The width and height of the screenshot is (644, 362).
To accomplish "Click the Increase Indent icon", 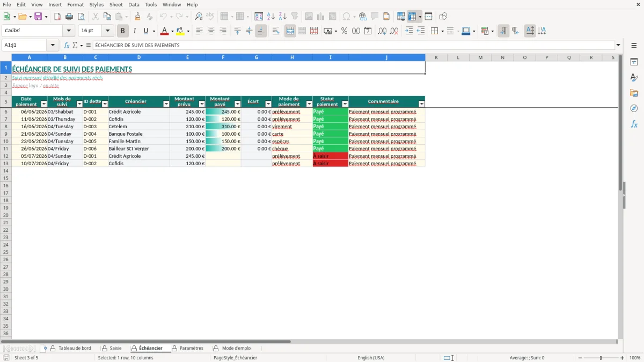I will click(409, 31).
